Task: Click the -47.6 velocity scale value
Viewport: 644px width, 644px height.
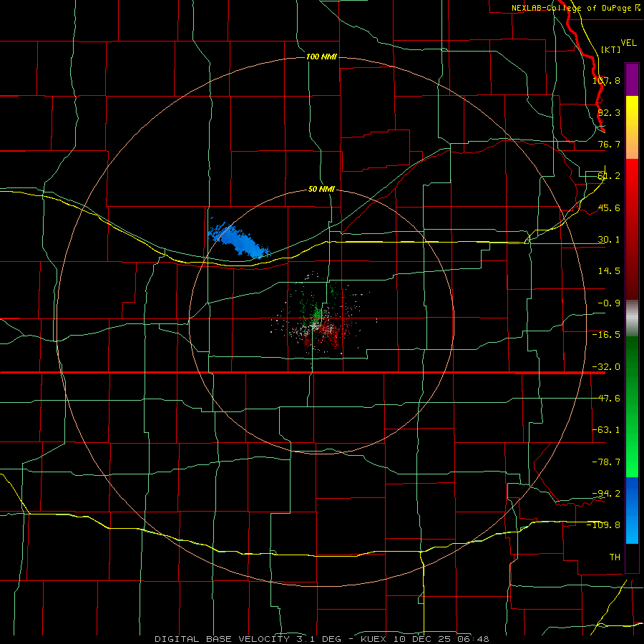Action: coord(606,399)
